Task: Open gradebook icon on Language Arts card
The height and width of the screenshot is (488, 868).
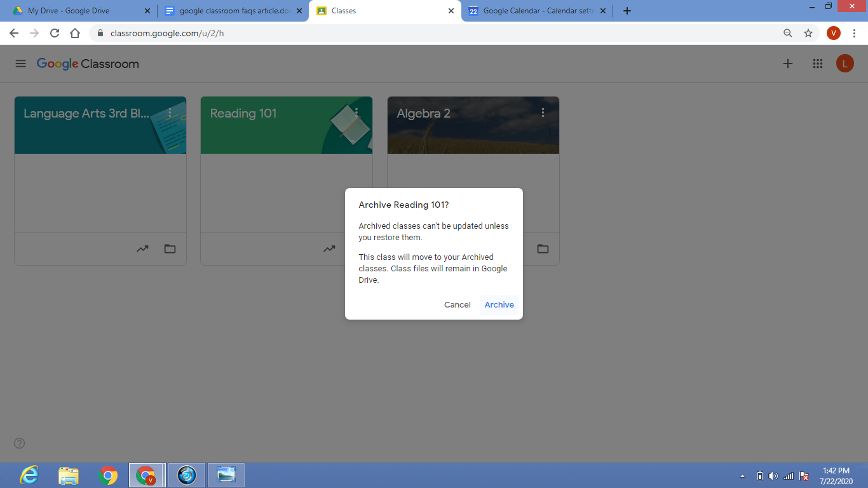Action: 142,248
